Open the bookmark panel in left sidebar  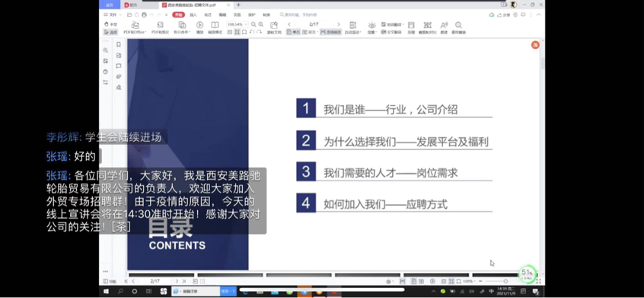(119, 45)
